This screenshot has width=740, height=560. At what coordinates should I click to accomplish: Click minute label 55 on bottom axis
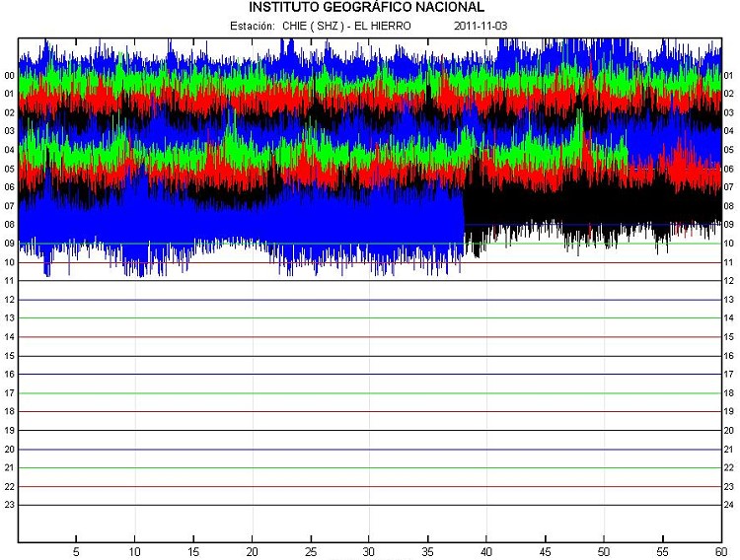(x=663, y=551)
